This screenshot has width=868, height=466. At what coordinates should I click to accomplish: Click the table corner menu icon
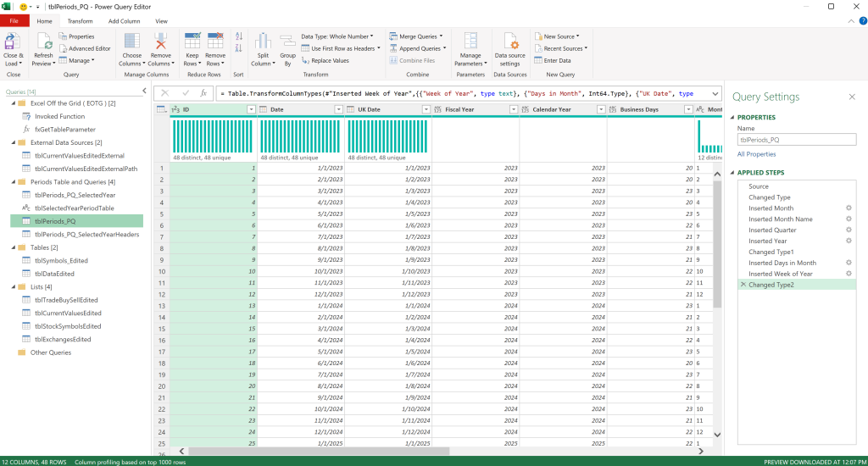(x=161, y=109)
